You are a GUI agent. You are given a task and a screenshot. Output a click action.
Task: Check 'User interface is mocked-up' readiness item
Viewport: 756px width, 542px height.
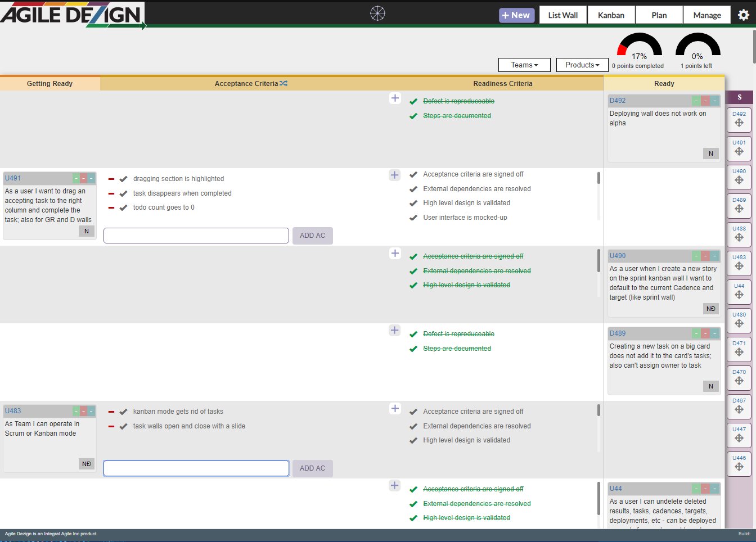tap(413, 218)
